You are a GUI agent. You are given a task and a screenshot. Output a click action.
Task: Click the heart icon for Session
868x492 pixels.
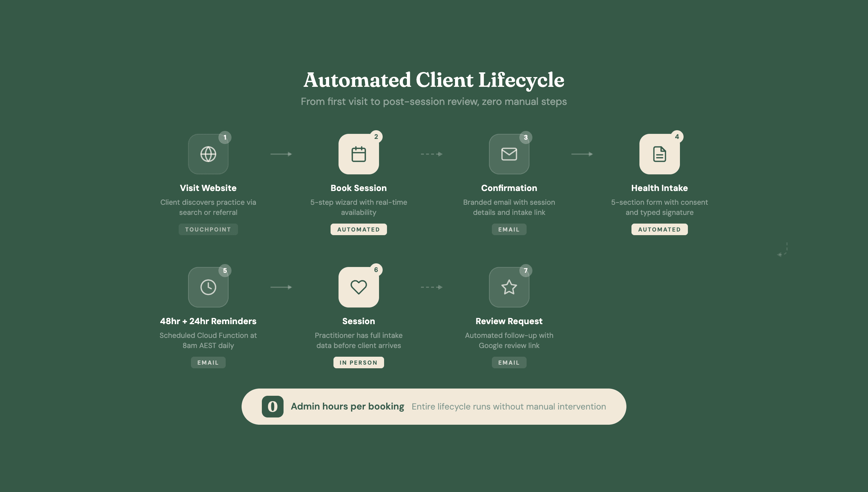coord(359,287)
